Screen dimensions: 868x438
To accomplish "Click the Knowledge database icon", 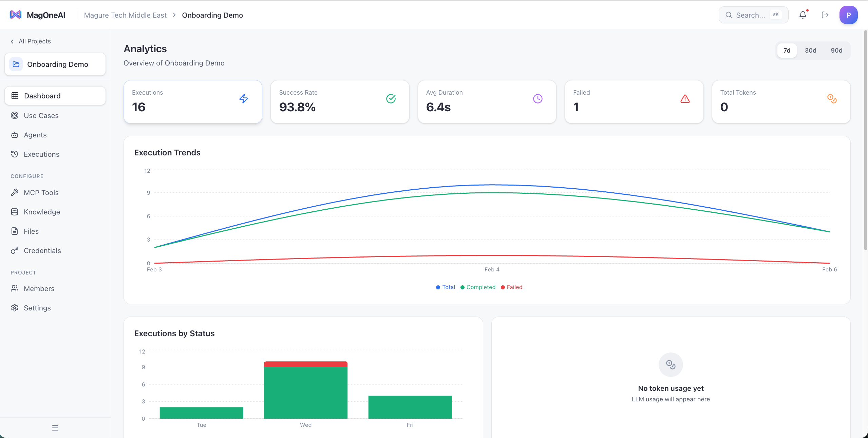I will 15,212.
